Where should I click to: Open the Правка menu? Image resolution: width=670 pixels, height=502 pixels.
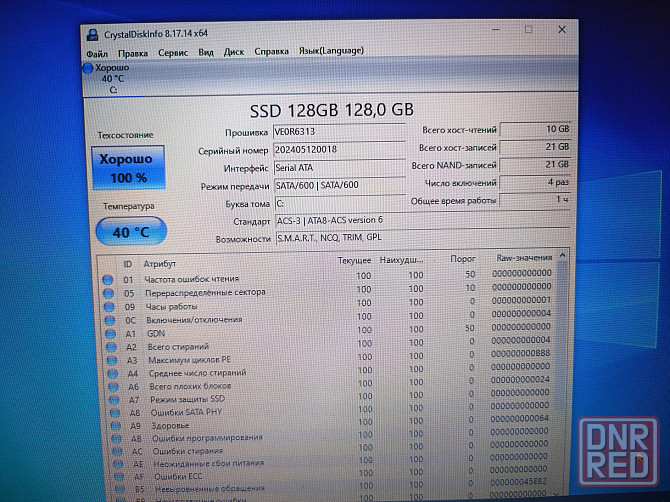pos(133,53)
